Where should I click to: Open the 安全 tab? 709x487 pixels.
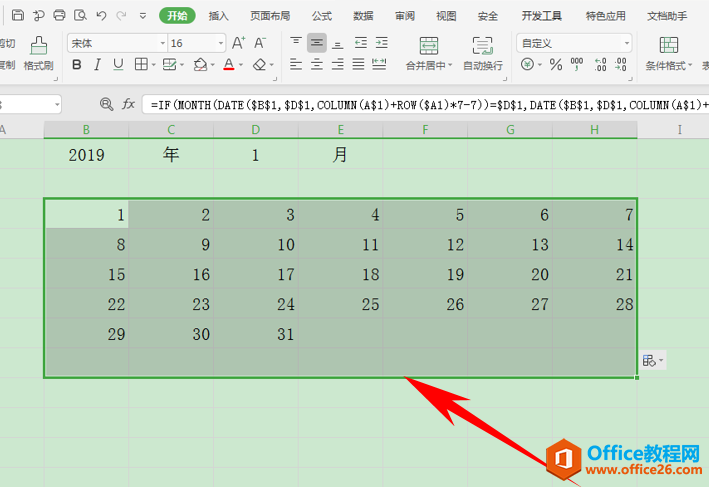[x=487, y=16]
